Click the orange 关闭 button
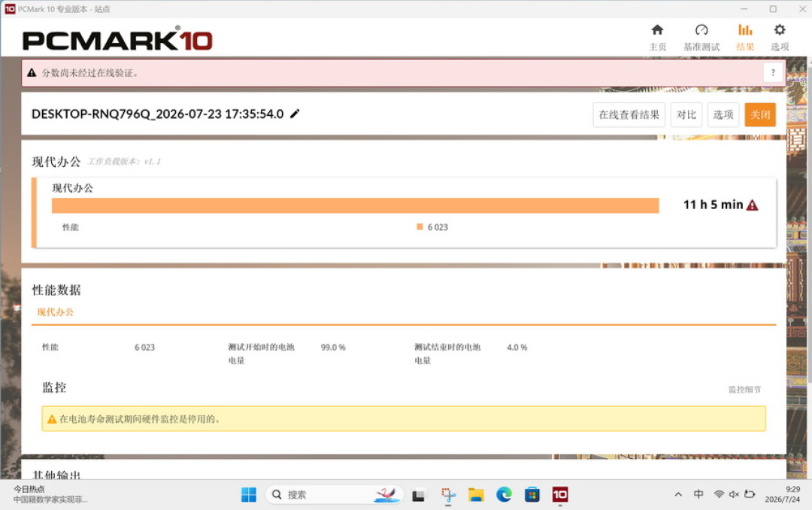 760,114
